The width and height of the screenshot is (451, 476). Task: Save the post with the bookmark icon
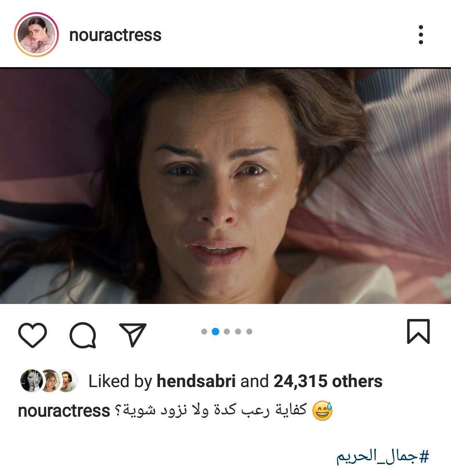click(418, 331)
